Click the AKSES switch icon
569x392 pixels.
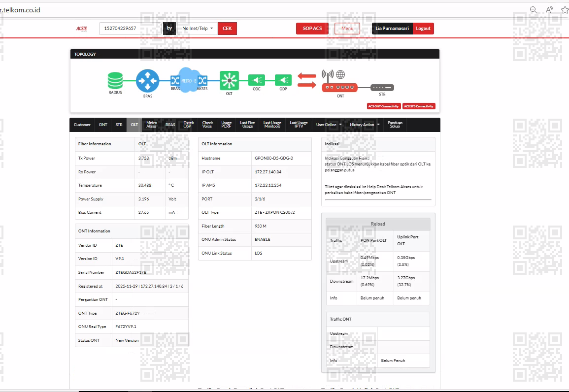coord(202,80)
